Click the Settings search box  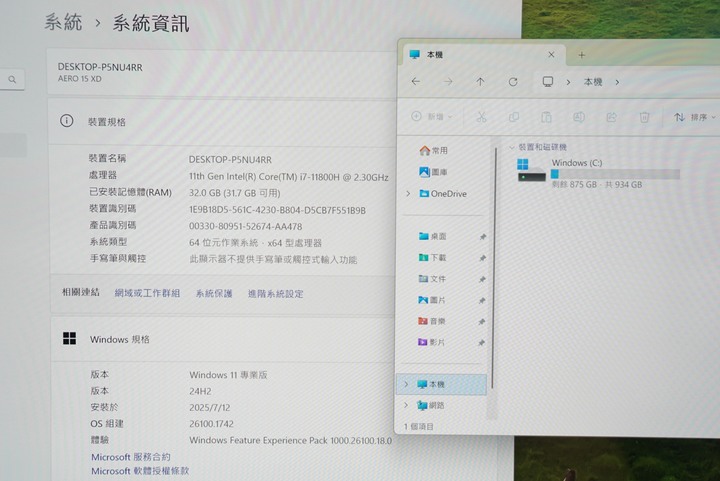coord(12,80)
